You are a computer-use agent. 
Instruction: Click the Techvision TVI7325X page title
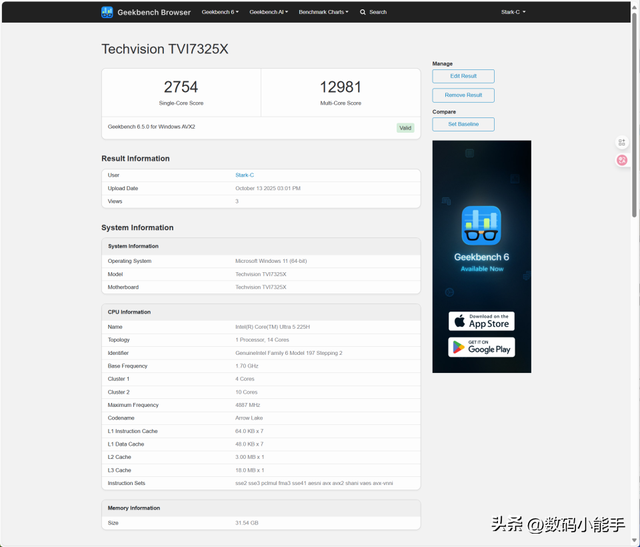165,49
